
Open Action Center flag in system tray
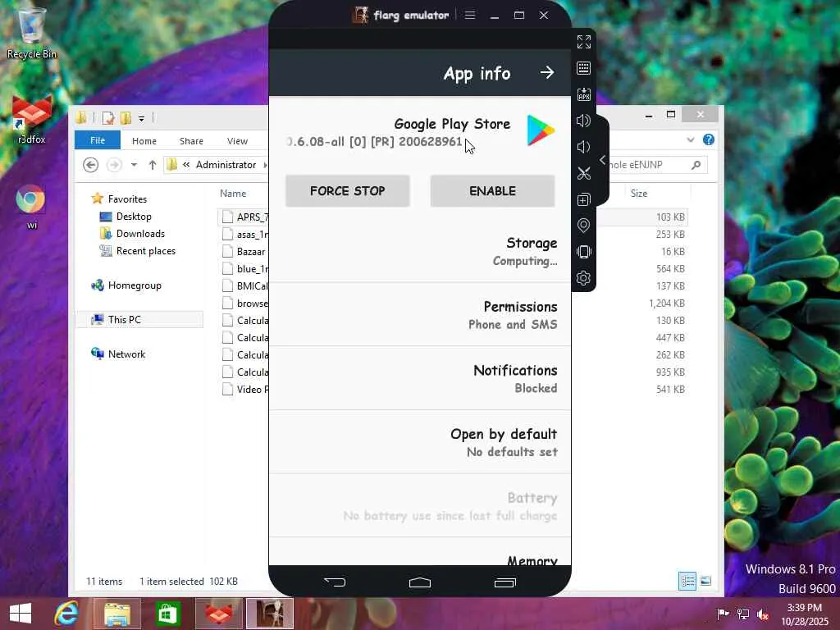coord(724,614)
